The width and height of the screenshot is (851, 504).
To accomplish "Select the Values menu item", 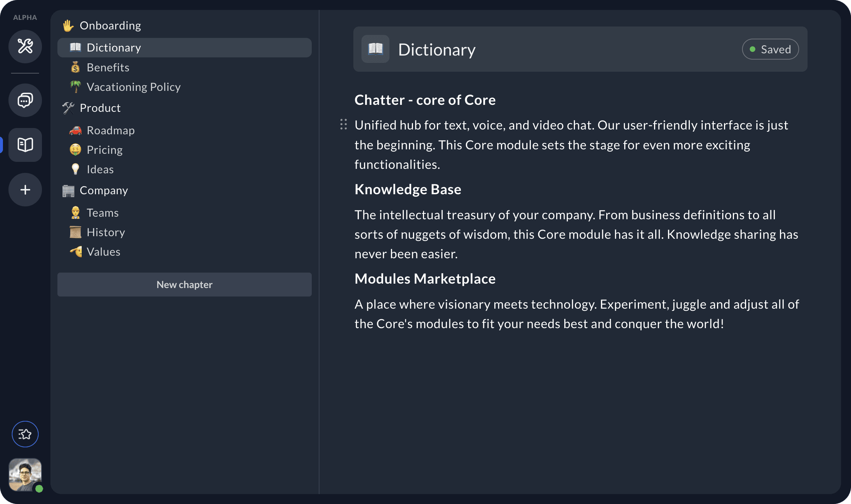I will click(x=103, y=251).
